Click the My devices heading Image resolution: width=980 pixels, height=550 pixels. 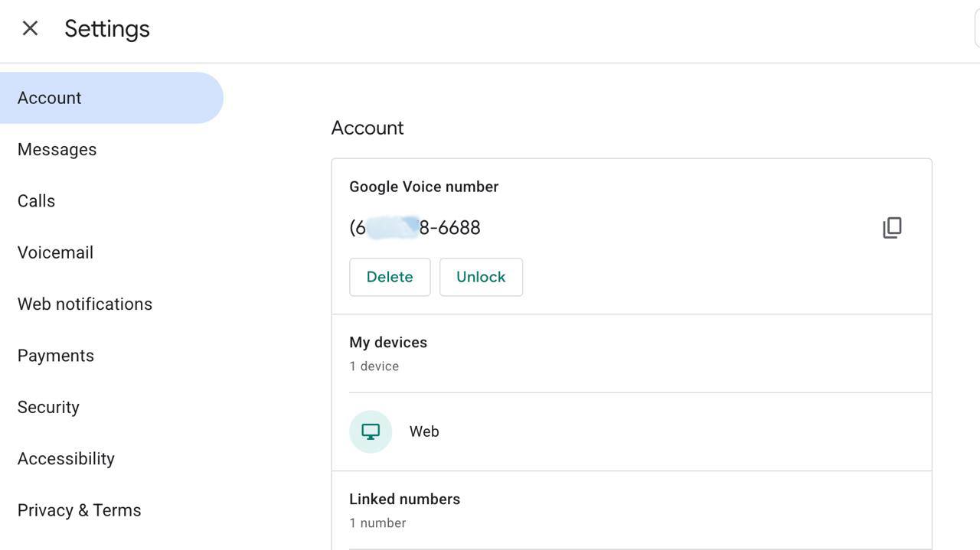pos(388,343)
